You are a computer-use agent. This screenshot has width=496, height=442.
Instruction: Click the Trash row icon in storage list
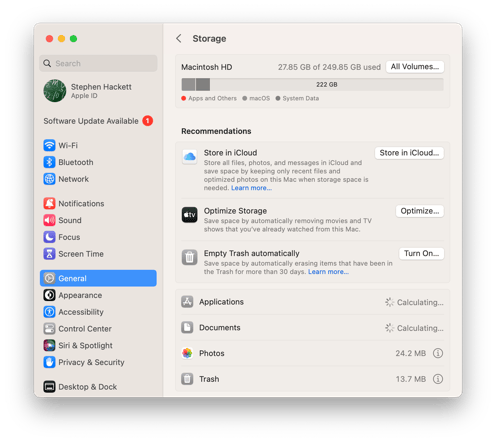click(187, 379)
